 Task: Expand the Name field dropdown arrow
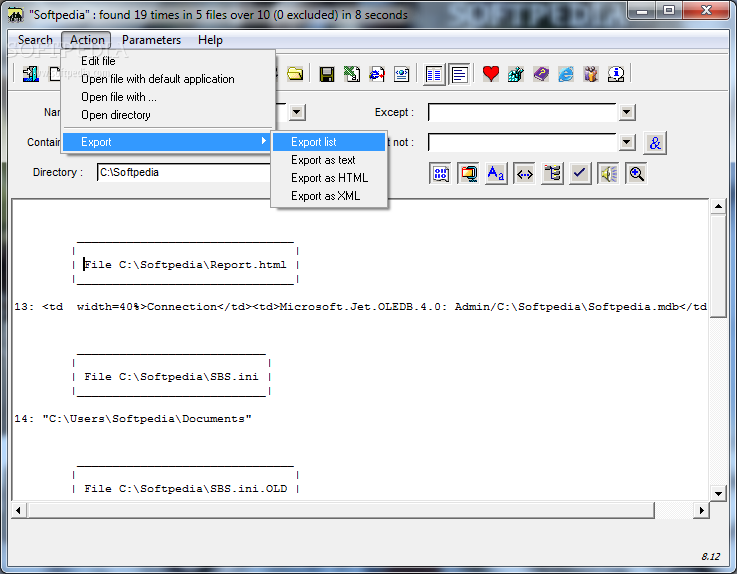point(296,112)
